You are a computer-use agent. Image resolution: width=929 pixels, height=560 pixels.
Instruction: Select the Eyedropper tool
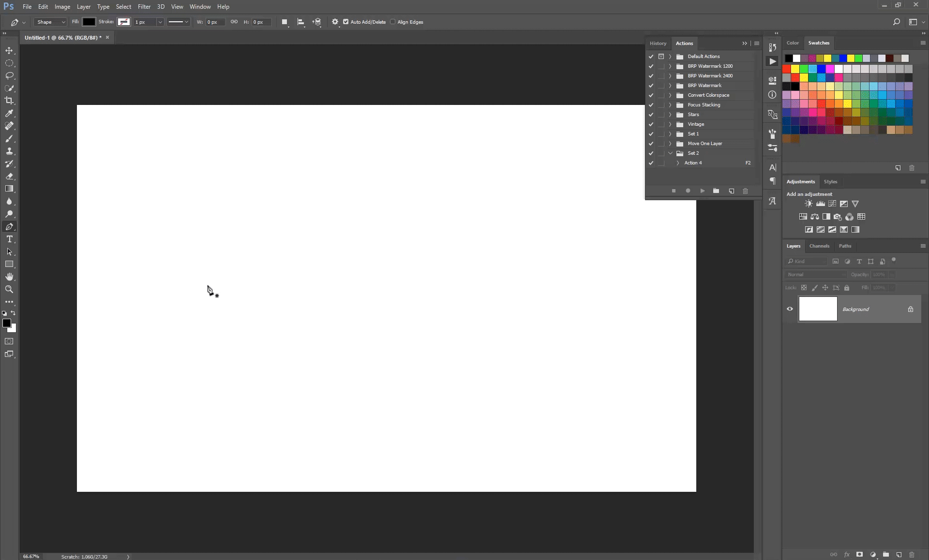coord(9,113)
